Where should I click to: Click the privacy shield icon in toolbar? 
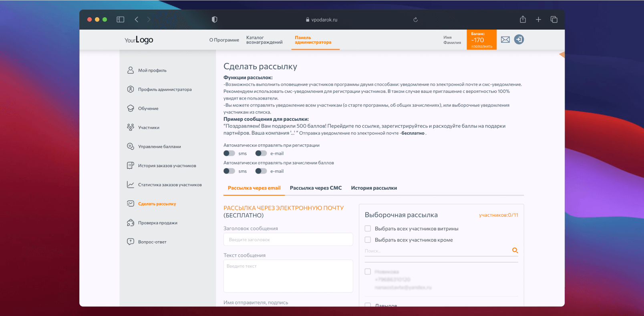pos(214,20)
